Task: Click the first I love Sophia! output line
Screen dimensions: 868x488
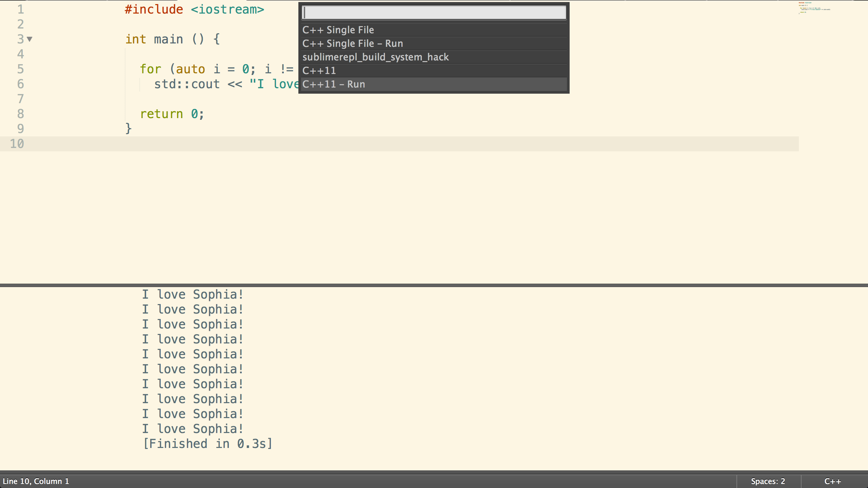Action: pos(193,295)
